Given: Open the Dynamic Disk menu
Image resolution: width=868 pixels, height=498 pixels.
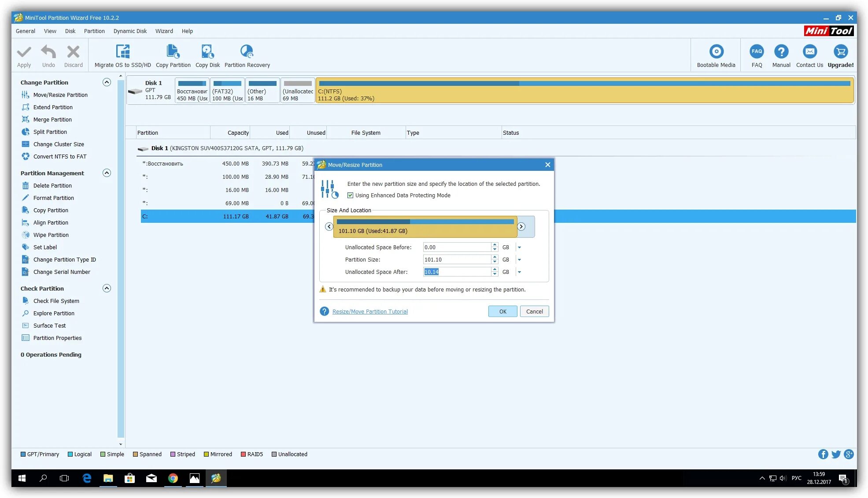Looking at the screenshot, I should click(x=130, y=31).
